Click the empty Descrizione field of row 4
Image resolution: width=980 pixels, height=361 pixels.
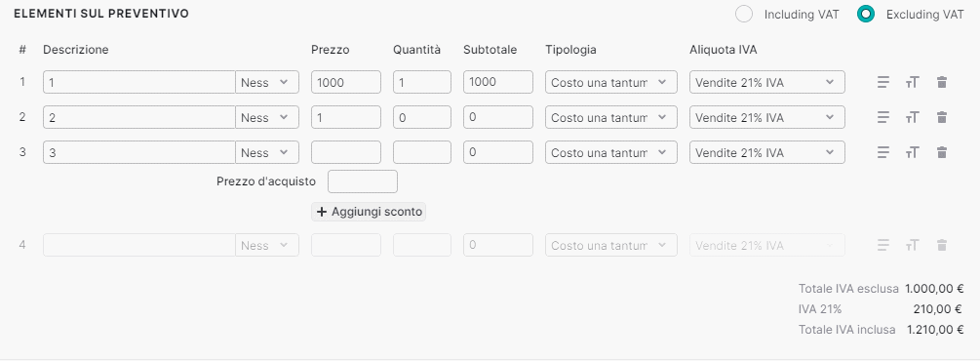click(139, 245)
